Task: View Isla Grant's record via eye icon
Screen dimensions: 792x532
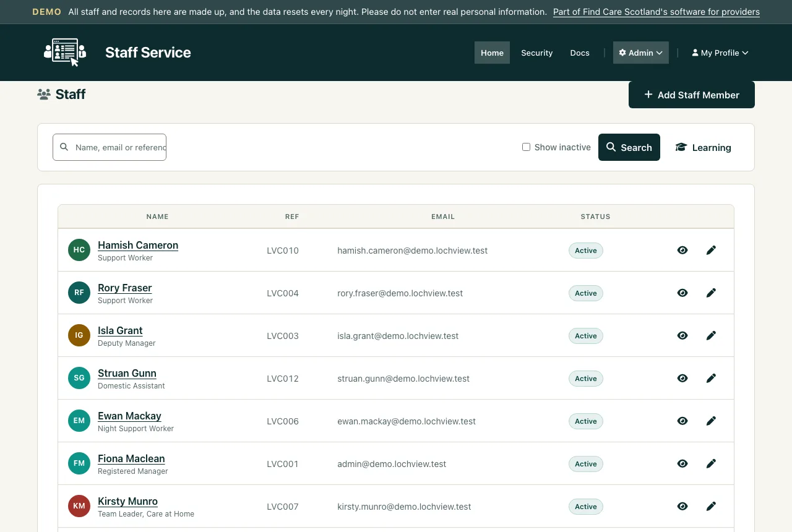Action: [682, 335]
